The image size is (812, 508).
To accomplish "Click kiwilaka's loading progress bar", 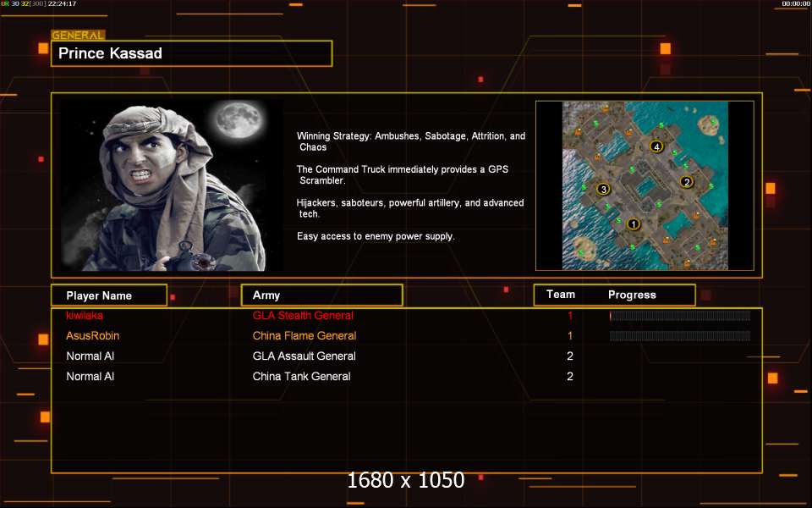I will click(680, 316).
